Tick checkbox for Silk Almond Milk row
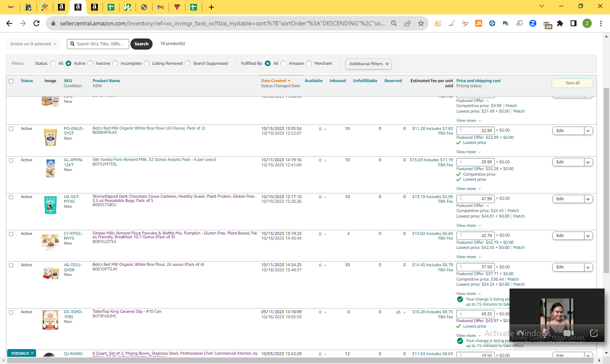The width and height of the screenshot is (610, 364). (11, 160)
